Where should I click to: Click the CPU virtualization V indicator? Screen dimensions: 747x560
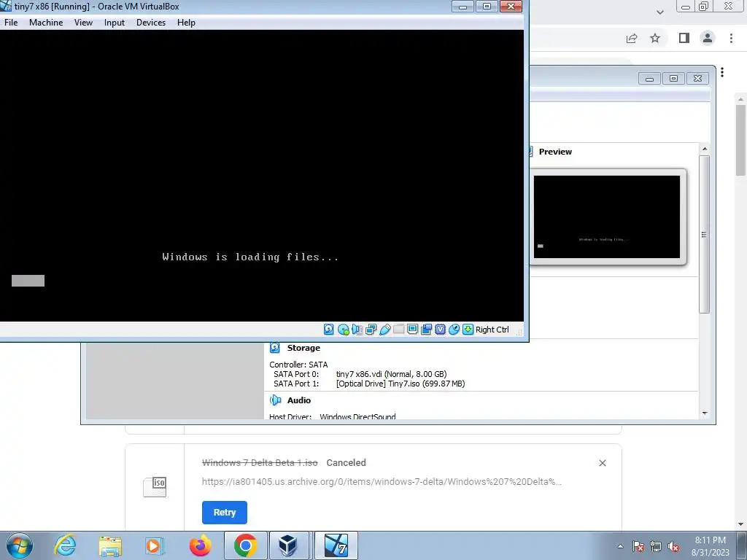[x=440, y=329]
